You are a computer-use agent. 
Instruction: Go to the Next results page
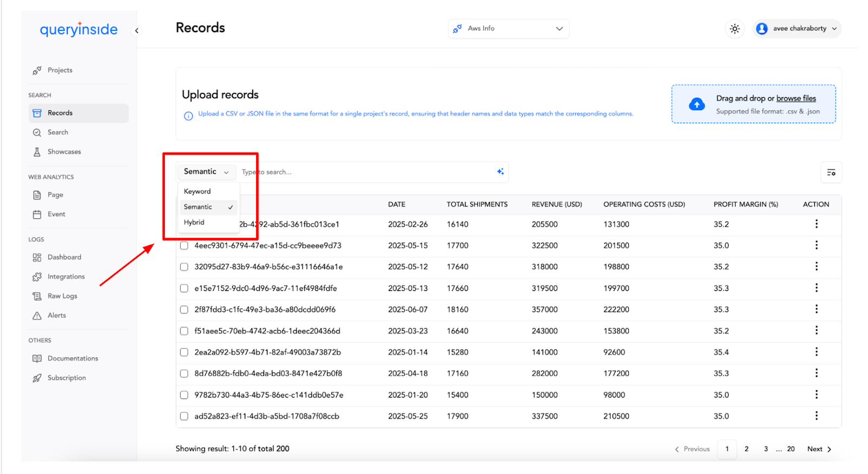(x=819, y=449)
